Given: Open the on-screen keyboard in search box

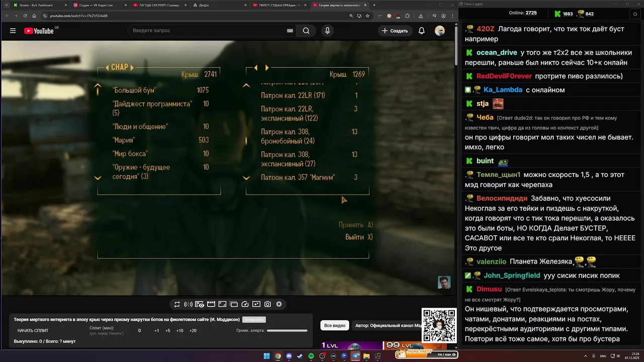Looking at the screenshot, I should click(290, 31).
